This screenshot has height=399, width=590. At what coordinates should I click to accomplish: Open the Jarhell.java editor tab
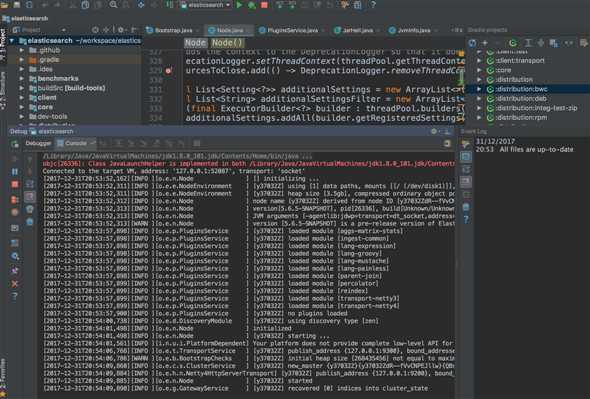pos(357,30)
